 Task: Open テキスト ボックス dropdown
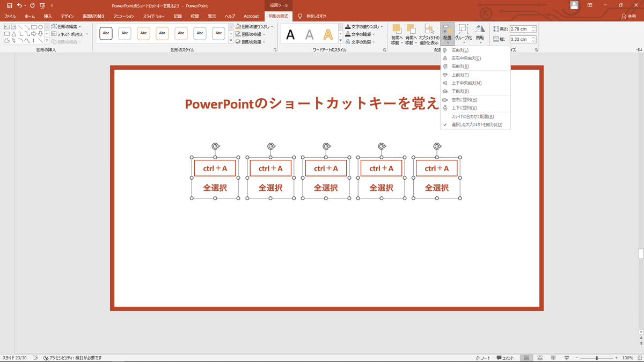(70, 34)
